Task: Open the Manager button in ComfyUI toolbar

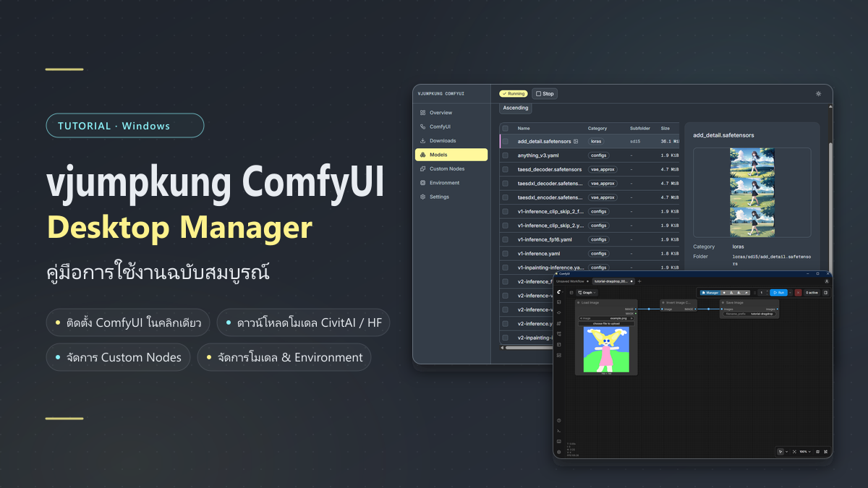Action: (710, 292)
